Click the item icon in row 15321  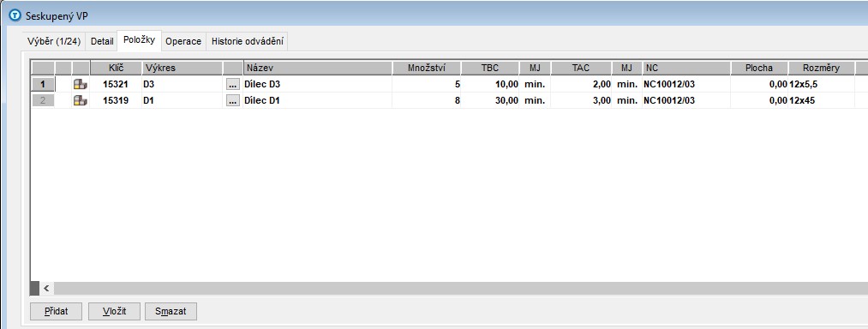[81, 85]
